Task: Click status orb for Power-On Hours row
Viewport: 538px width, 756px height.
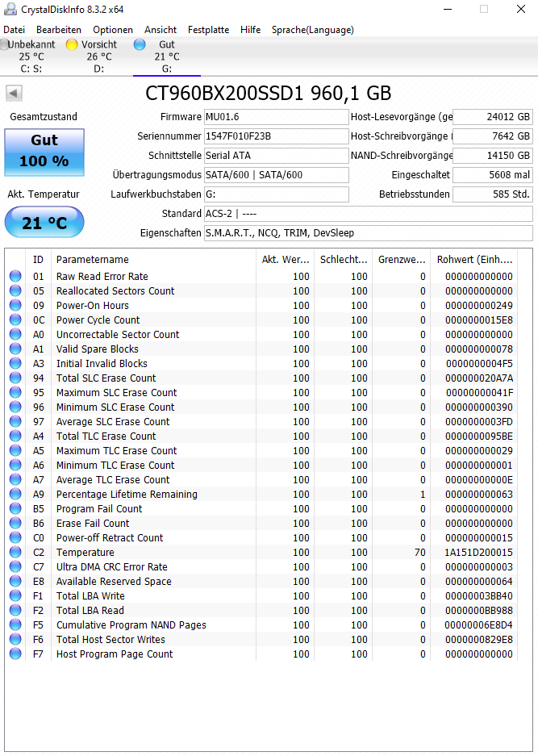Action: 15,305
